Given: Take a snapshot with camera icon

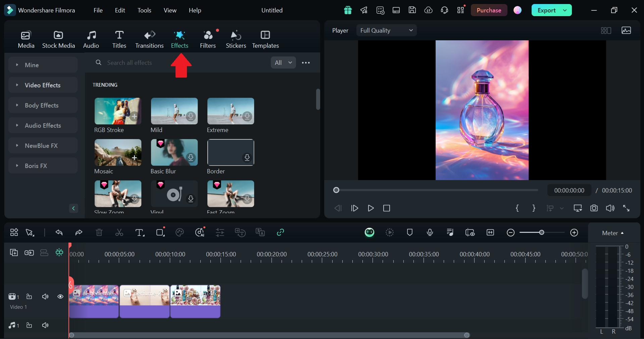Looking at the screenshot, I should pyautogui.click(x=594, y=208).
